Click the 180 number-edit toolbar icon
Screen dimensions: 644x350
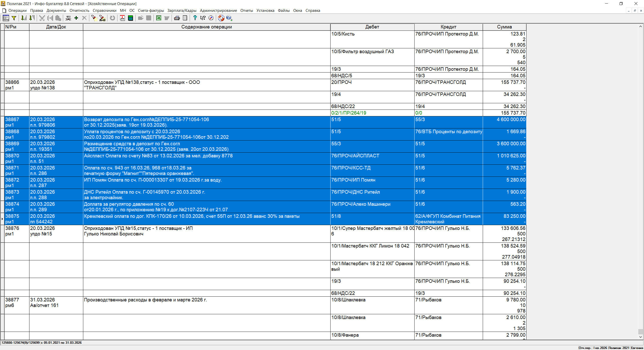click(x=68, y=18)
